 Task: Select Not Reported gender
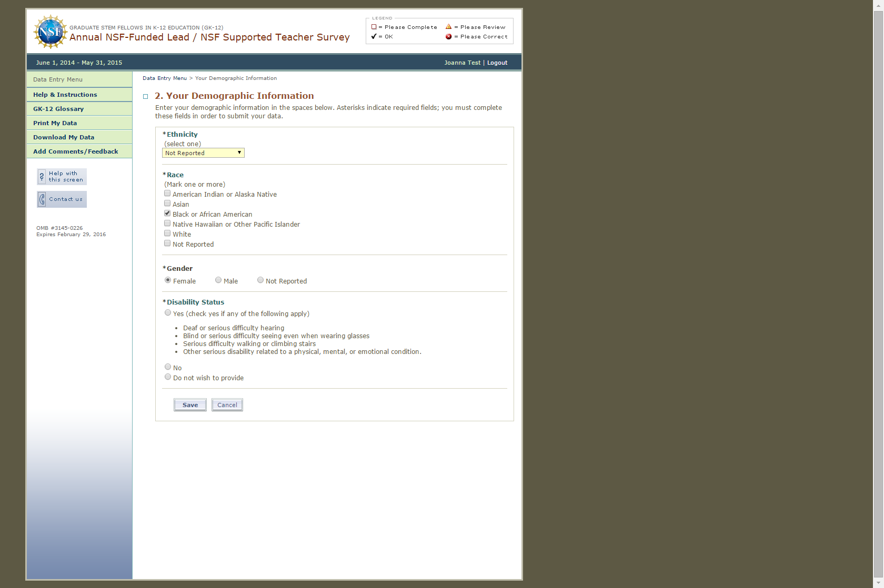pyautogui.click(x=260, y=280)
